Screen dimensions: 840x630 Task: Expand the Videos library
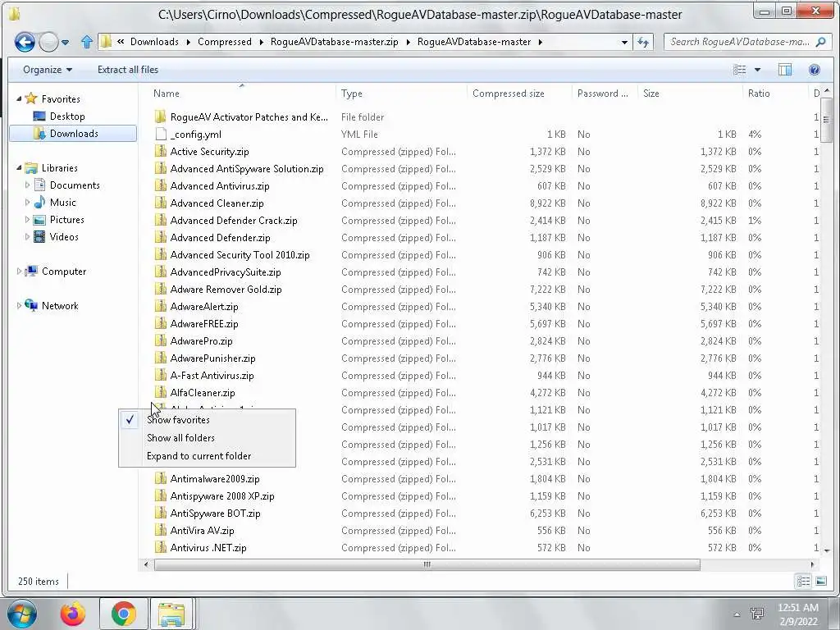(27, 237)
